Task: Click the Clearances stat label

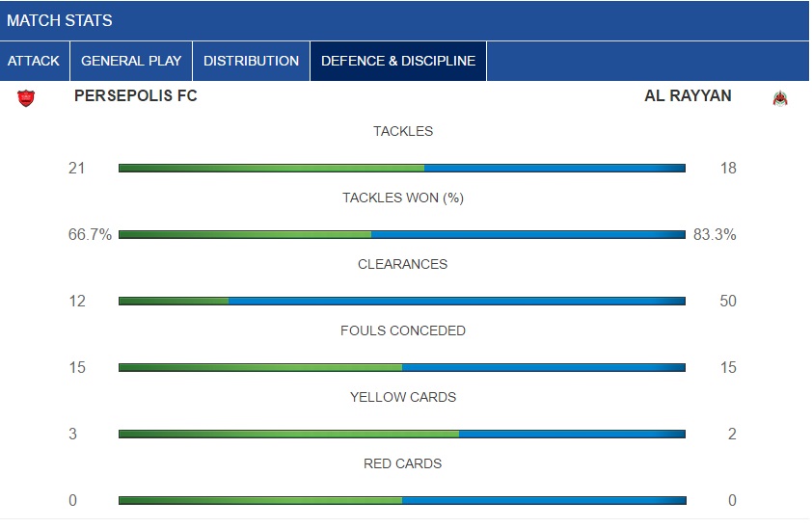Action: pyautogui.click(x=402, y=264)
